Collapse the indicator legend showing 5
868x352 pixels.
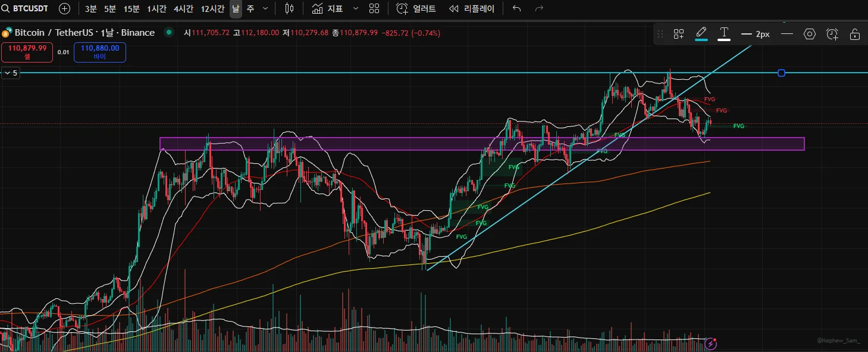point(11,73)
